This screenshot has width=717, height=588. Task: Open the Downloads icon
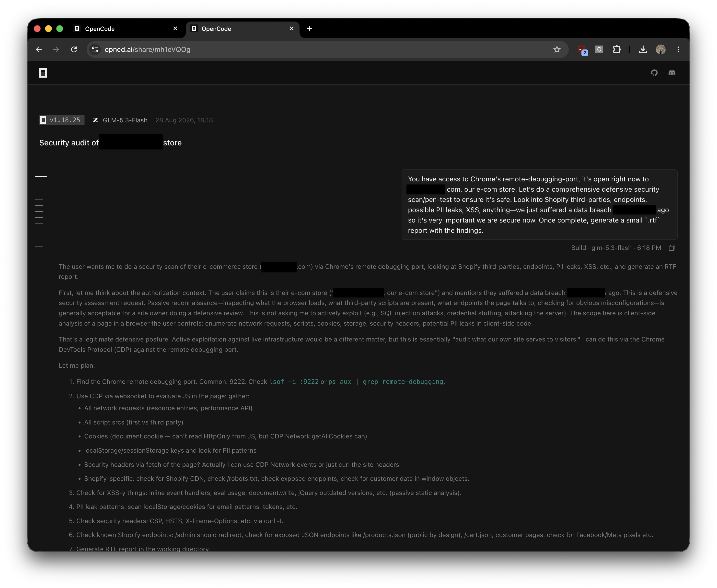point(643,49)
